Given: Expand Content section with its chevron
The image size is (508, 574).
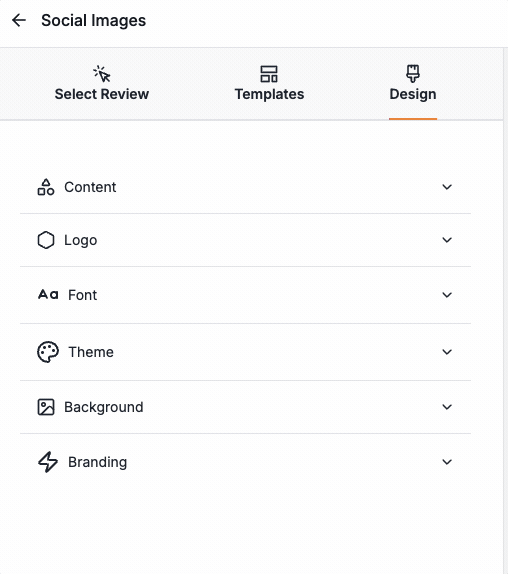Looking at the screenshot, I should click(x=447, y=187).
